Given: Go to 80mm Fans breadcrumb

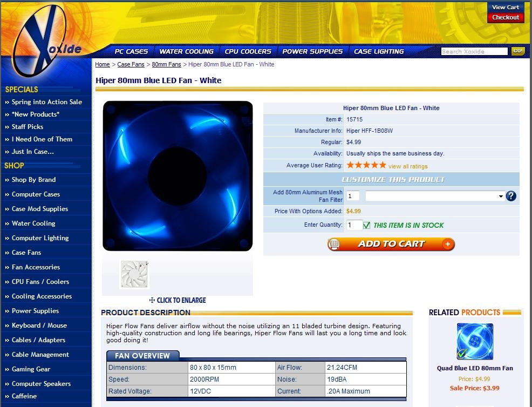Looking at the screenshot, I should (x=166, y=64).
